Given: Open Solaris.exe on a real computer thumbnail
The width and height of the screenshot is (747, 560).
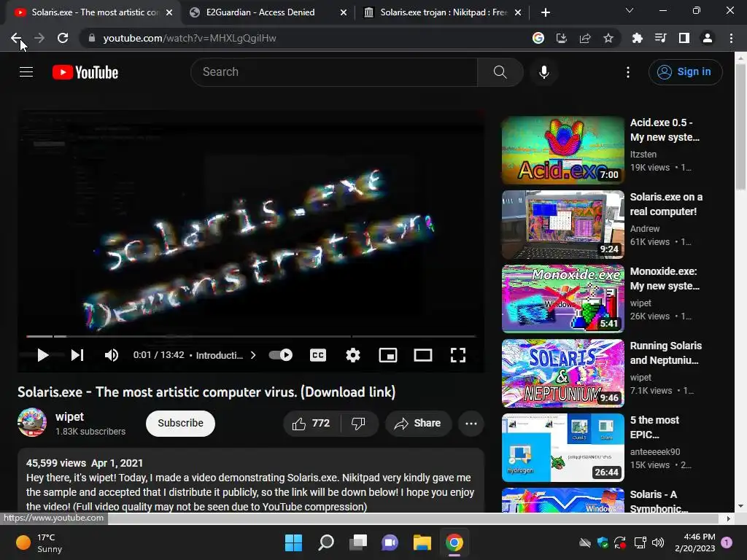Looking at the screenshot, I should point(562,225).
